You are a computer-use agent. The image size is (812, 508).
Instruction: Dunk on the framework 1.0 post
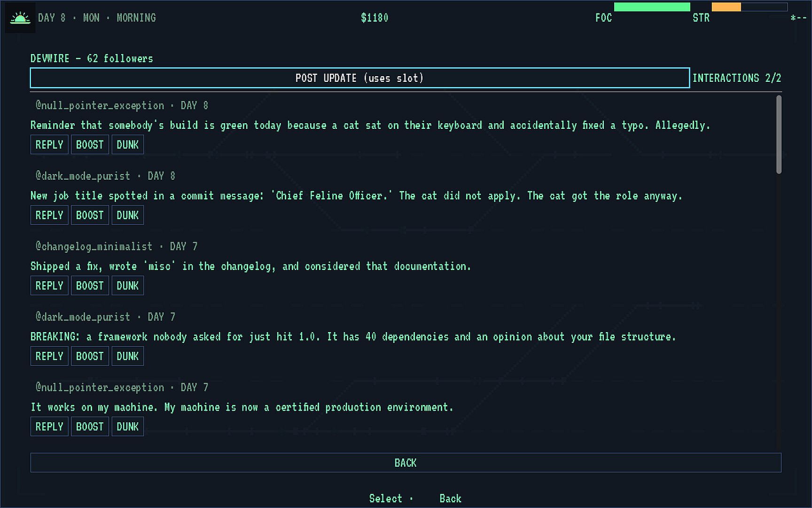[x=127, y=356]
